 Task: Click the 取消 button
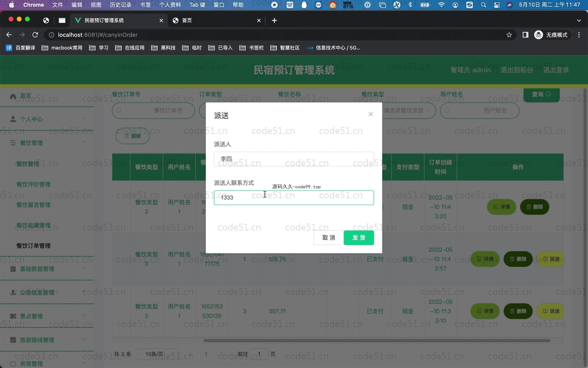click(328, 238)
